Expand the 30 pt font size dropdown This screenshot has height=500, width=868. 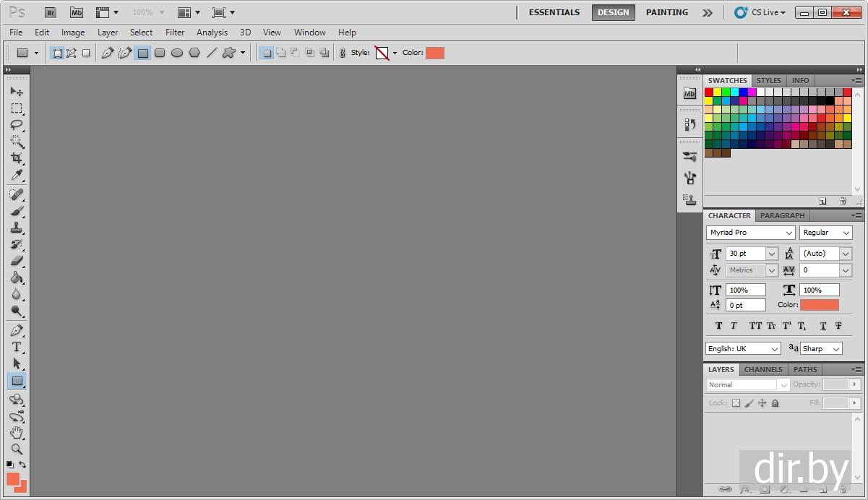point(771,254)
